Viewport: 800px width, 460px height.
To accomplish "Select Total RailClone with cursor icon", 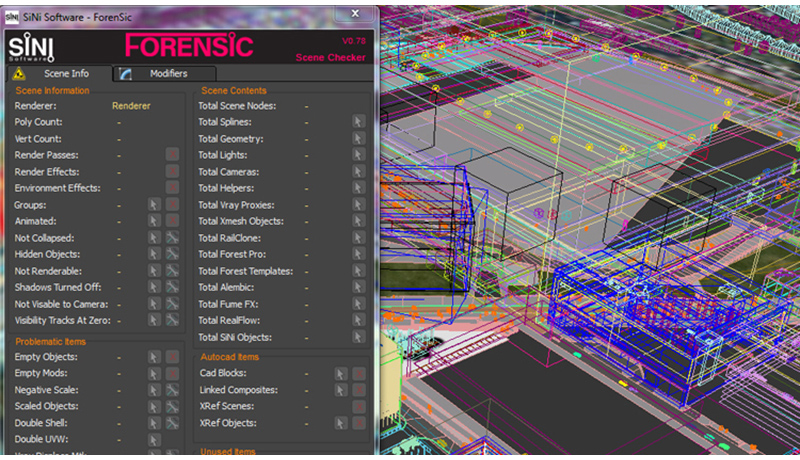I will [358, 238].
